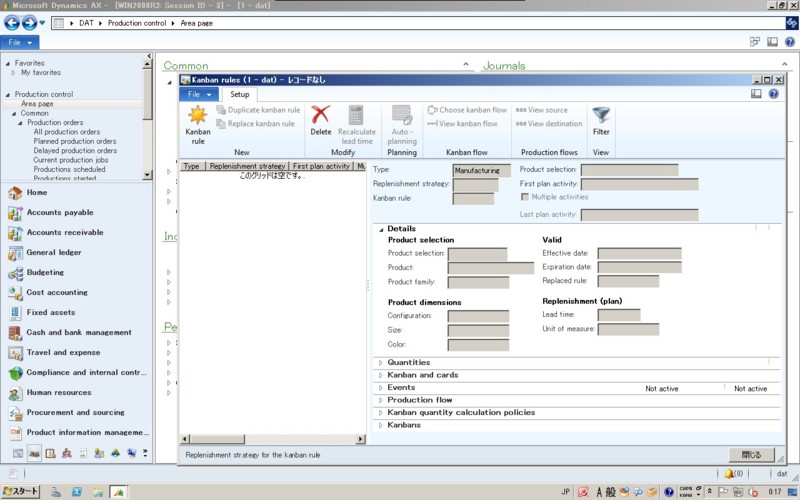Open Current production jobs

coord(71,160)
